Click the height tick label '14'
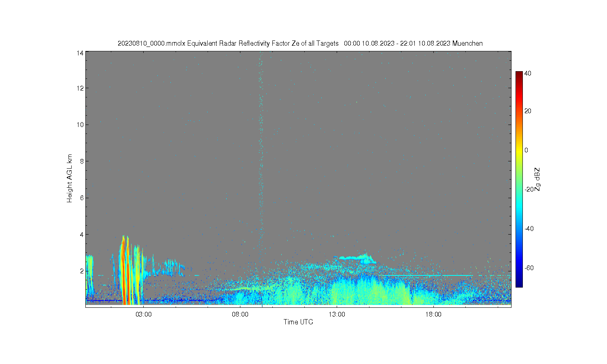Viewport: 607px width, 364px height. [80, 53]
